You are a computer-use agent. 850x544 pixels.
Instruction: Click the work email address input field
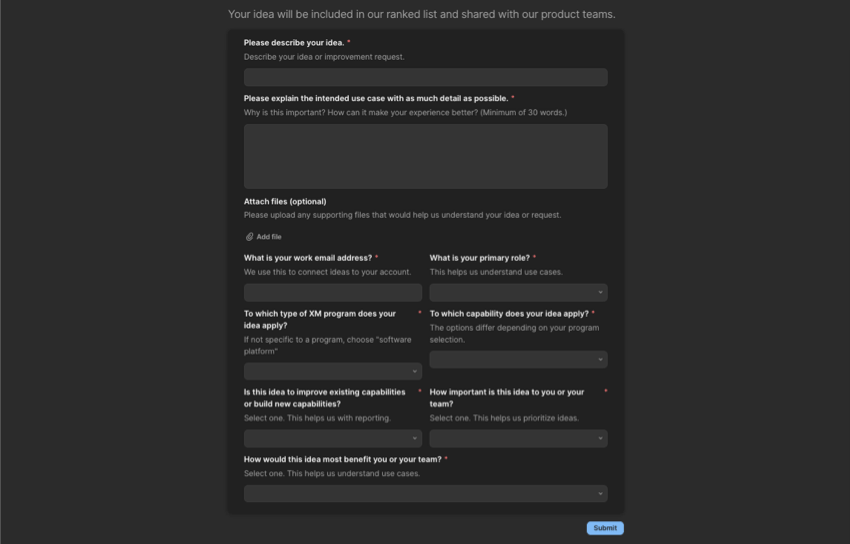[x=332, y=293]
